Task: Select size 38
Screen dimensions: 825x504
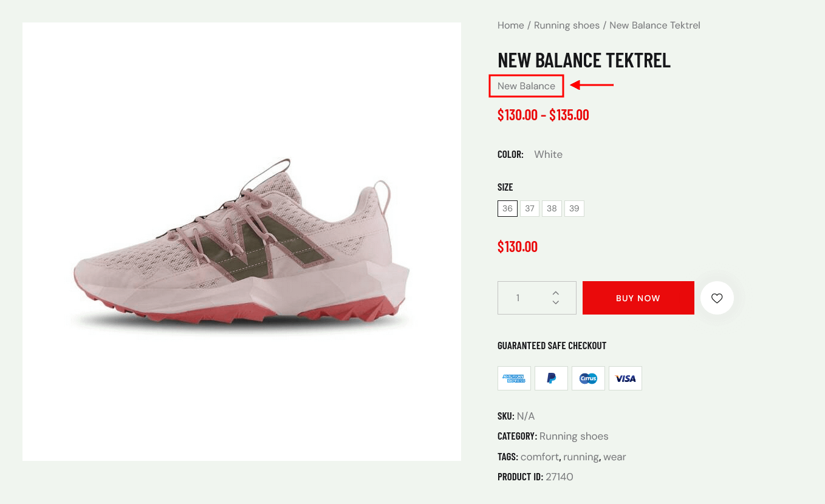Action: 552,208
